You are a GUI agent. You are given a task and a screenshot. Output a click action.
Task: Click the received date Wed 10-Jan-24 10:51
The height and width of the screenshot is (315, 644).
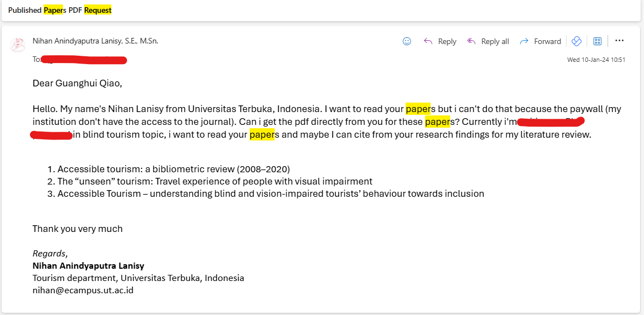point(596,60)
